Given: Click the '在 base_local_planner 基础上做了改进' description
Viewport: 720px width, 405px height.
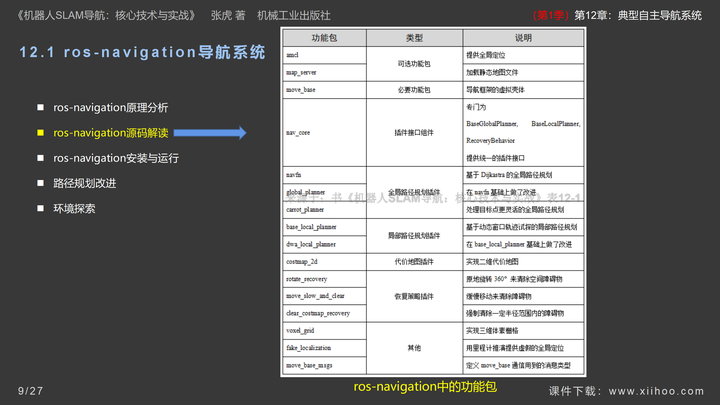Looking at the screenshot, I should click(523, 244).
